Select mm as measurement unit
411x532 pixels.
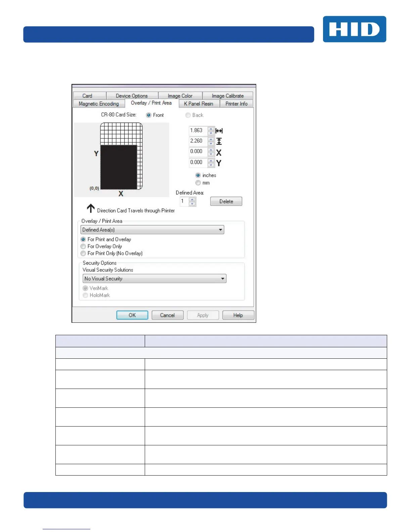[198, 183]
